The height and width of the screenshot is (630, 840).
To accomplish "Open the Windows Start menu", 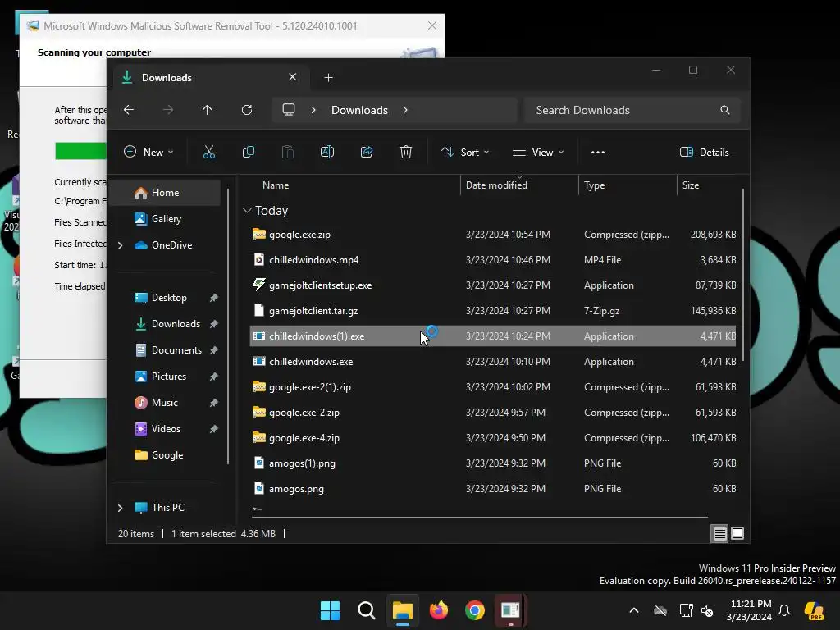I will tap(330, 610).
